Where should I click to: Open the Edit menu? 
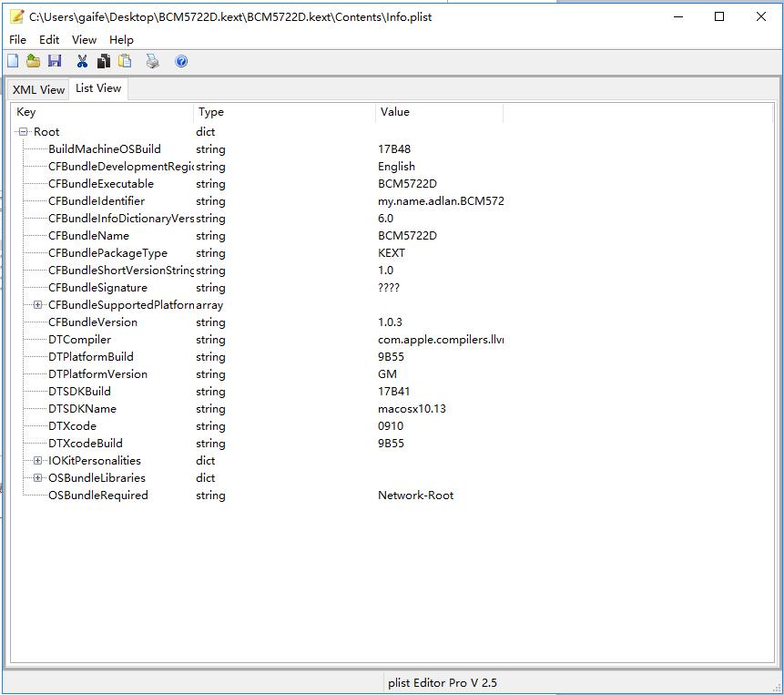[49, 40]
